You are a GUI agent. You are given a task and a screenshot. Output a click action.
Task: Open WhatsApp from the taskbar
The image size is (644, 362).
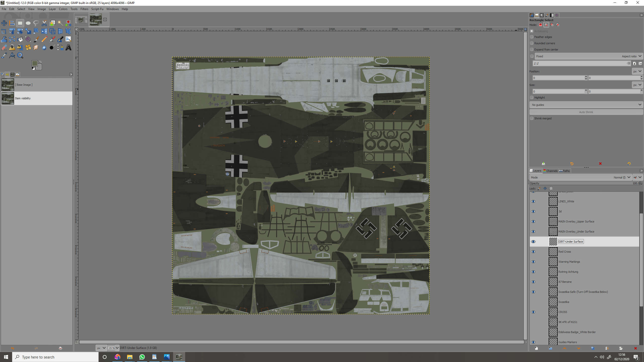pyautogui.click(x=142, y=357)
